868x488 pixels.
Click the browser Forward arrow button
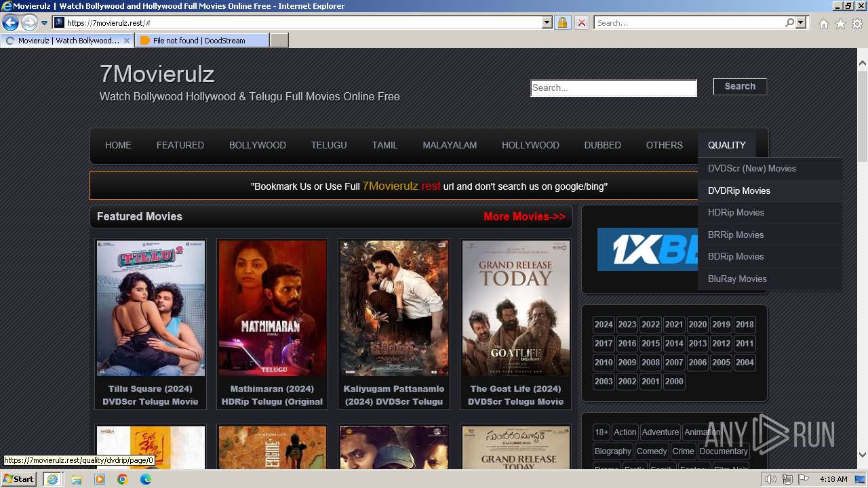[x=29, y=22]
